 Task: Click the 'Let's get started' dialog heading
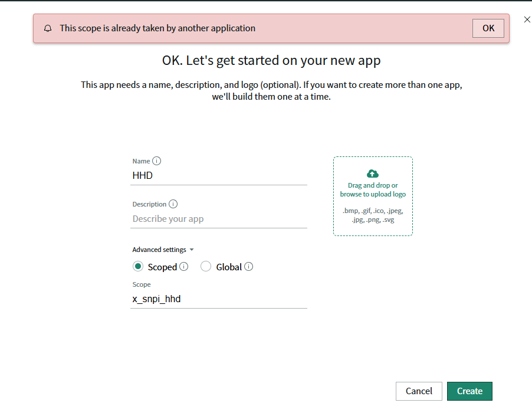coord(271,61)
